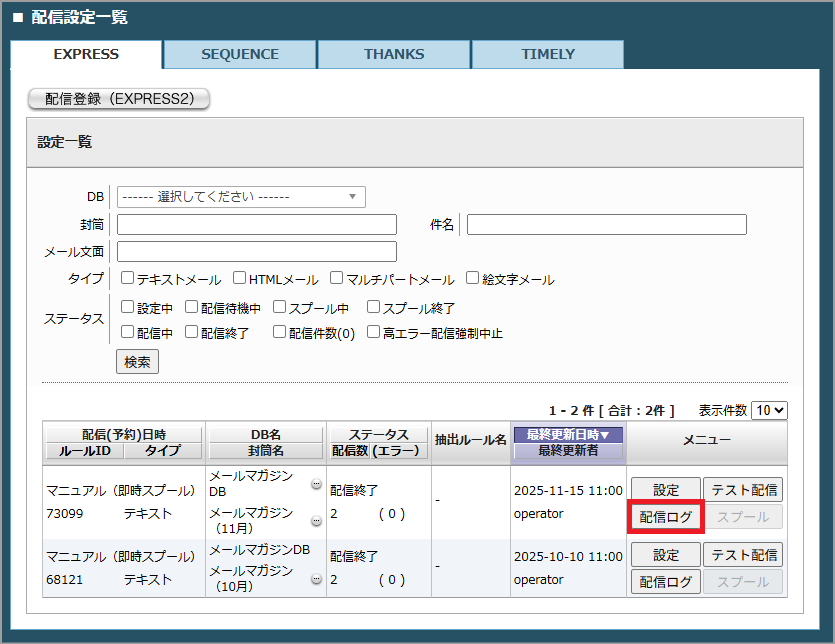Sort by 最終更新者 column header
This screenshot has width=835, height=644.
click(567, 451)
